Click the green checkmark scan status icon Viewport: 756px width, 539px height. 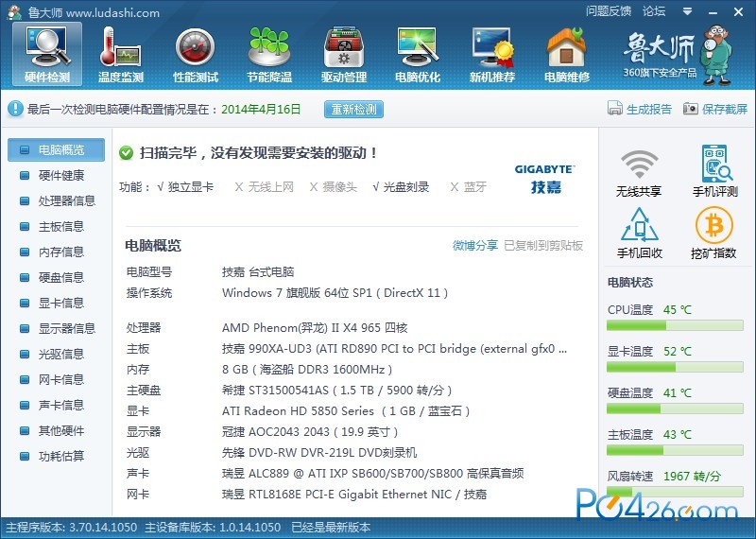pos(126,153)
